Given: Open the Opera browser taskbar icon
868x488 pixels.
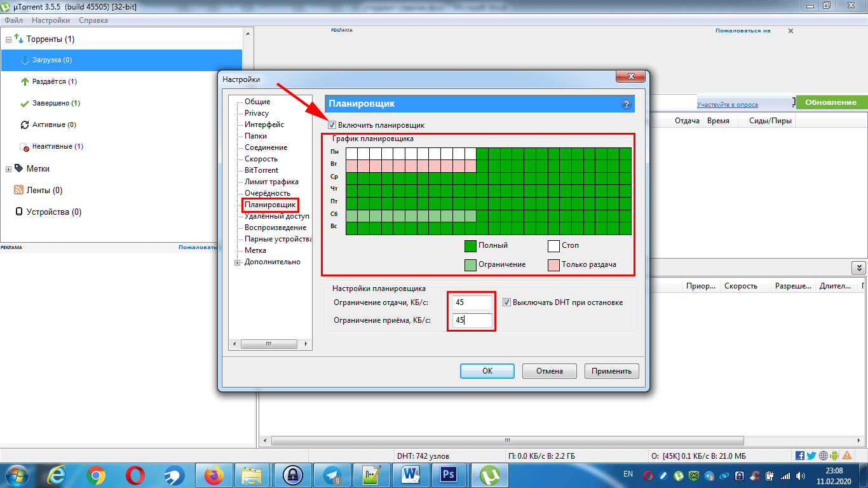Looking at the screenshot, I should [134, 475].
